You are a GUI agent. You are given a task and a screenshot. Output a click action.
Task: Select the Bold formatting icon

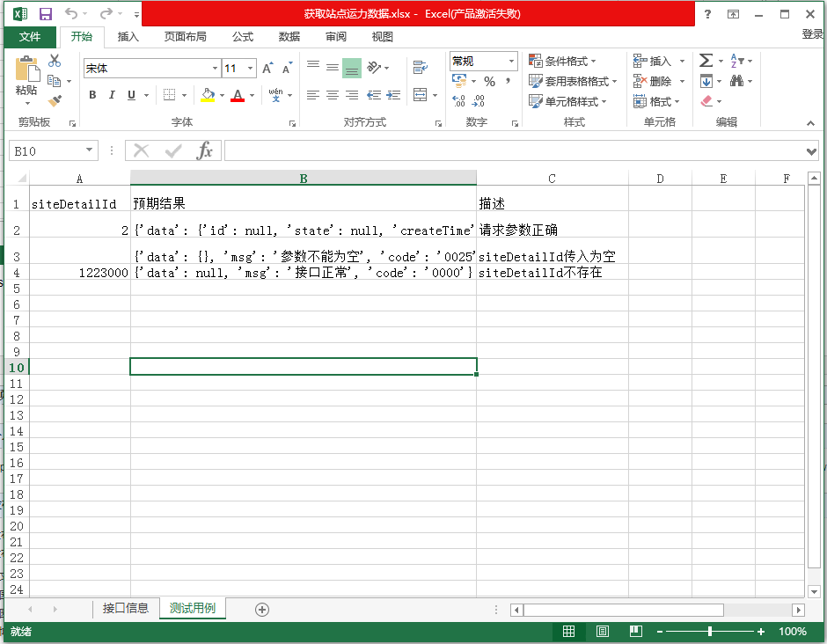point(92,94)
